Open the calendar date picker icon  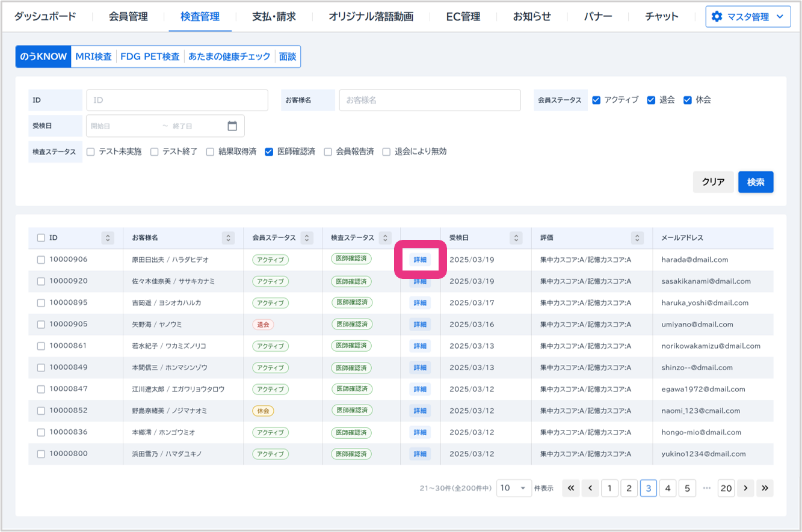pyautogui.click(x=232, y=126)
